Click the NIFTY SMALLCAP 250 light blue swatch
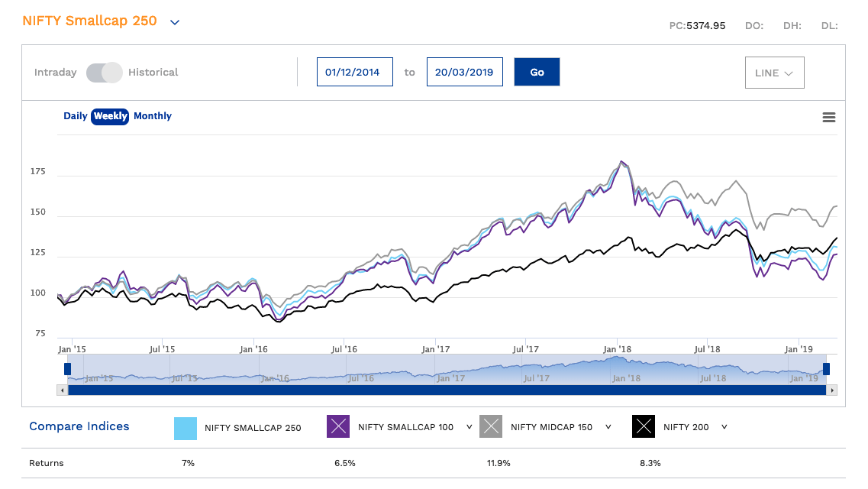868x489 pixels. click(x=186, y=427)
